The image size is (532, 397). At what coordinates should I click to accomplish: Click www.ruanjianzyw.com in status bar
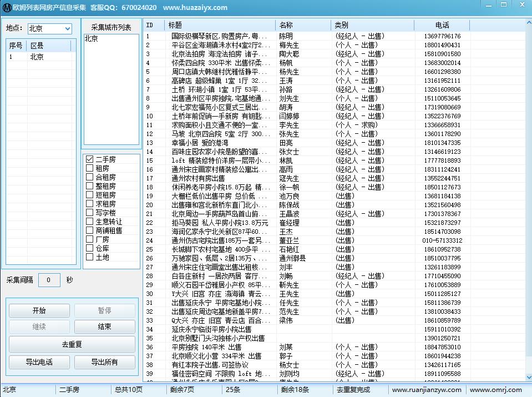[427, 390]
